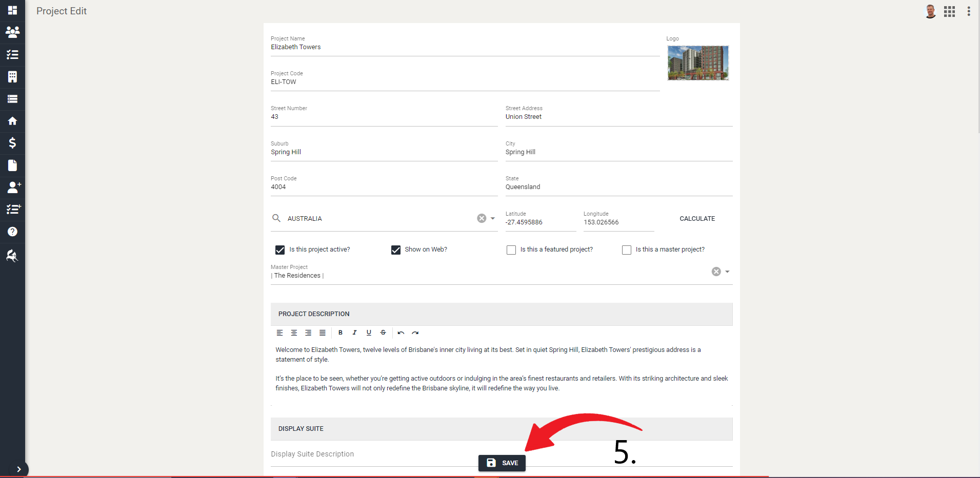Click the dollar sales icon in sidebar

[x=12, y=143]
